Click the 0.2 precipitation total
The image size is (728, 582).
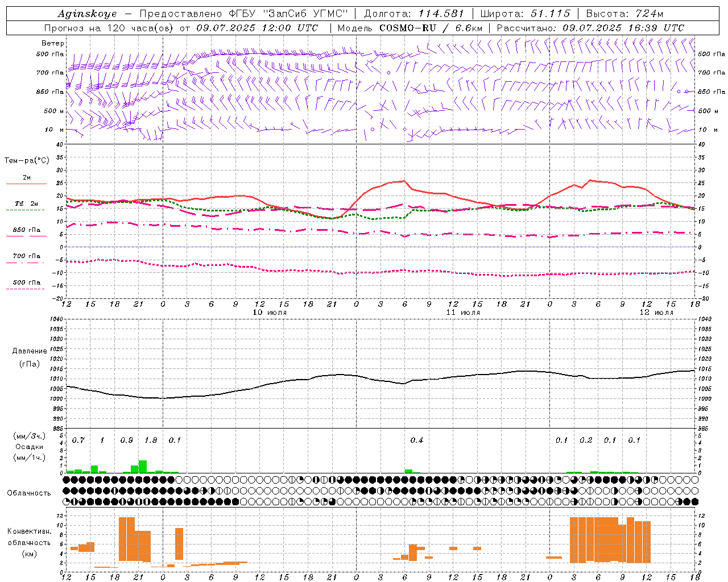[x=586, y=440]
